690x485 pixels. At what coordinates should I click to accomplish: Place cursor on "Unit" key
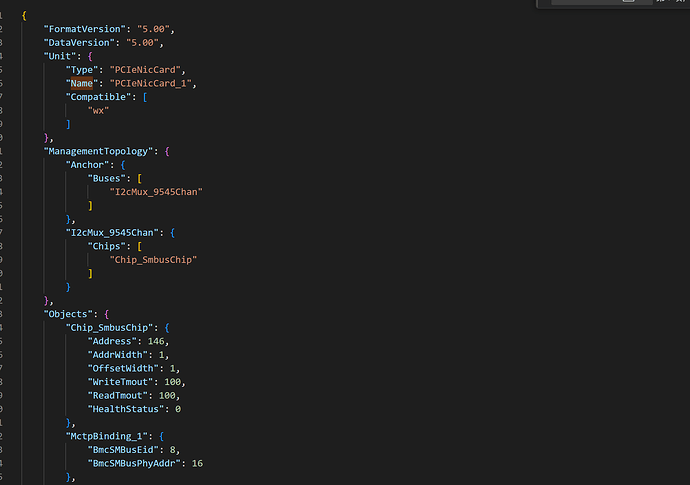[59, 56]
